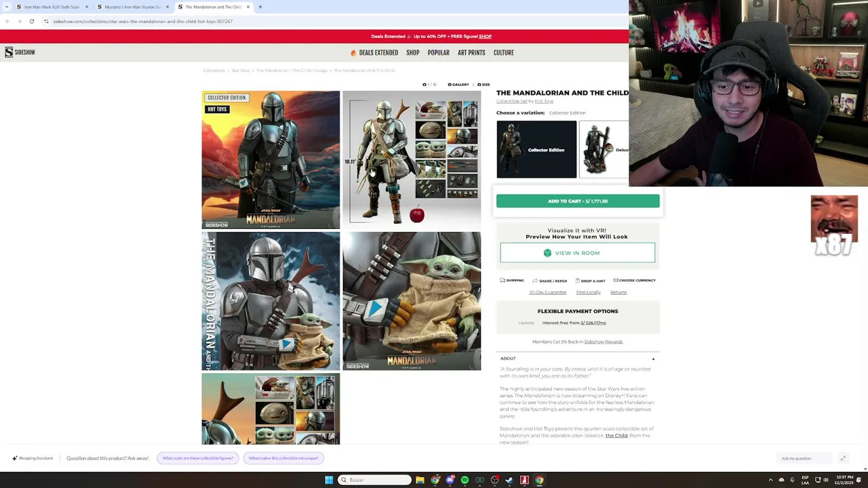This screenshot has width=868, height=488.
Task: Switch to the Iron Man Mark XLVI tab
Action: 52,7
